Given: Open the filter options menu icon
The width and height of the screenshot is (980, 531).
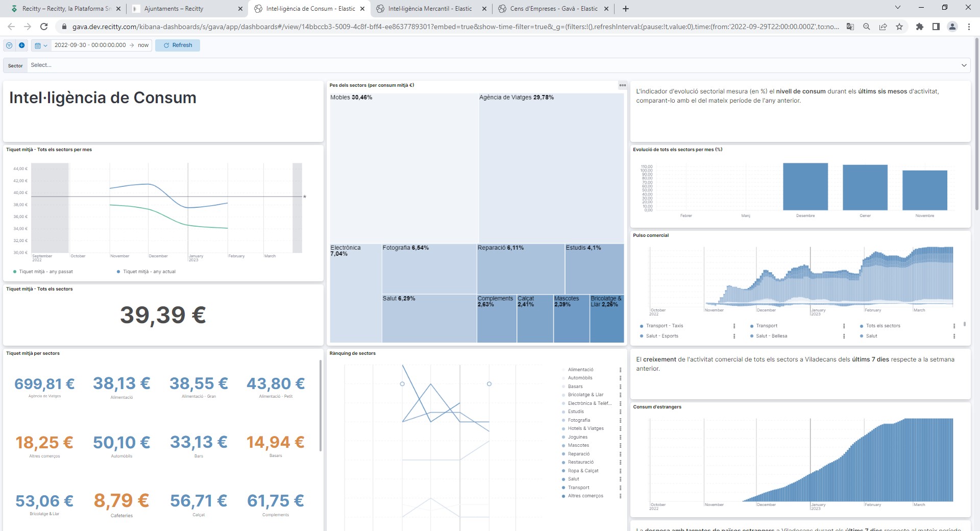Looking at the screenshot, I should pyautogui.click(x=9, y=45).
